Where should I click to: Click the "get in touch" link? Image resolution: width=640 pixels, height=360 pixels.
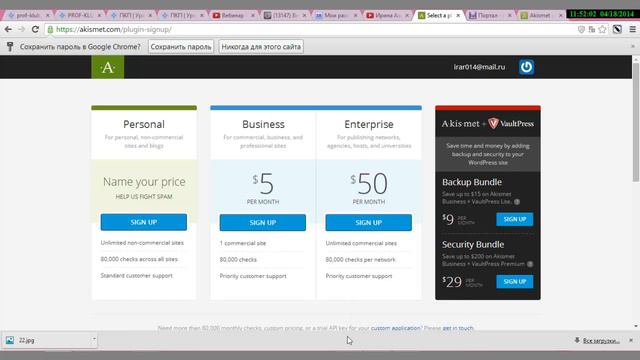click(x=458, y=328)
